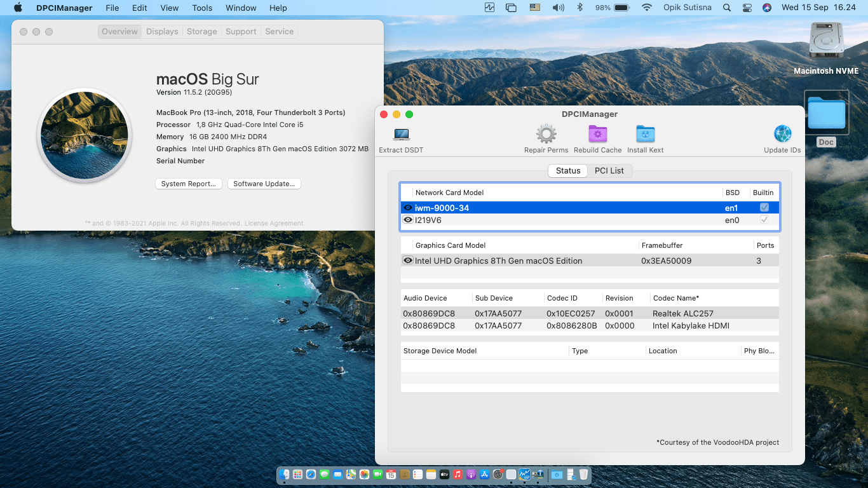Open battery status menu showing 98%
The height and width of the screenshot is (488, 868).
click(612, 8)
